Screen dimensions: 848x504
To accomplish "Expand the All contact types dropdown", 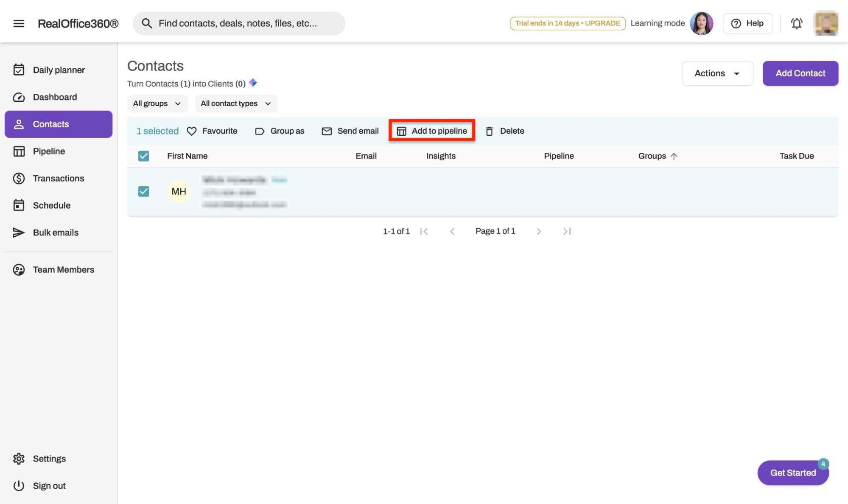I will (x=236, y=104).
